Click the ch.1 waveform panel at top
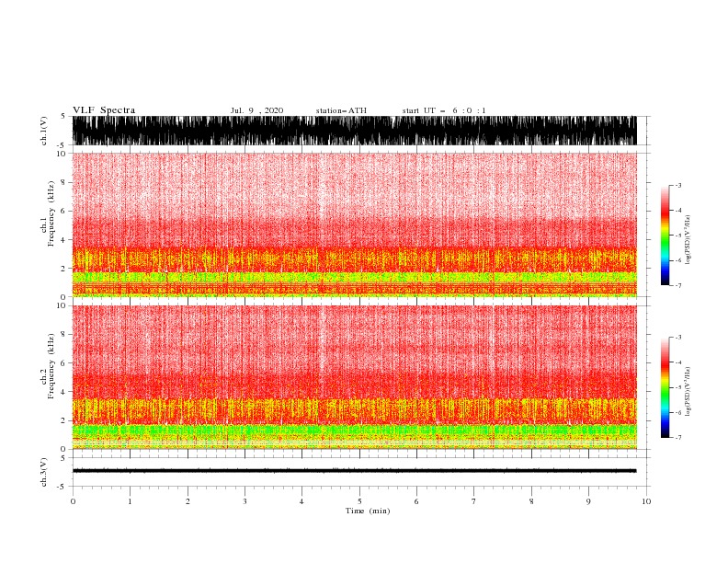This screenshot has height=563, width=728. click(354, 131)
